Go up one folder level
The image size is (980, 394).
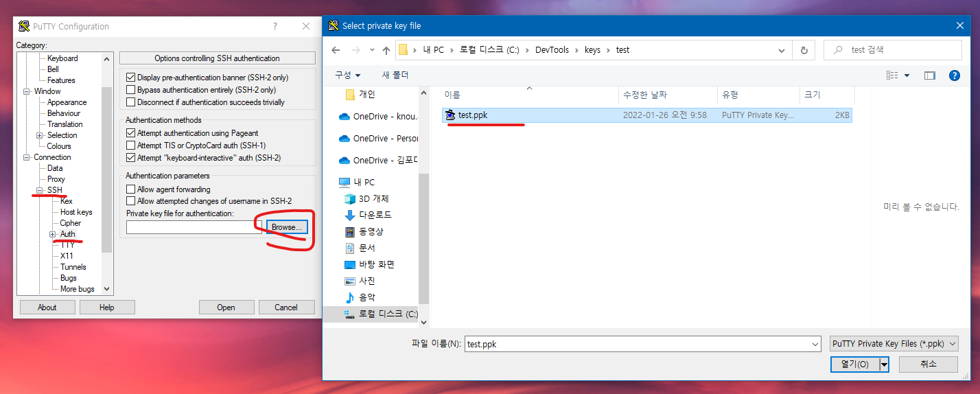[386, 50]
